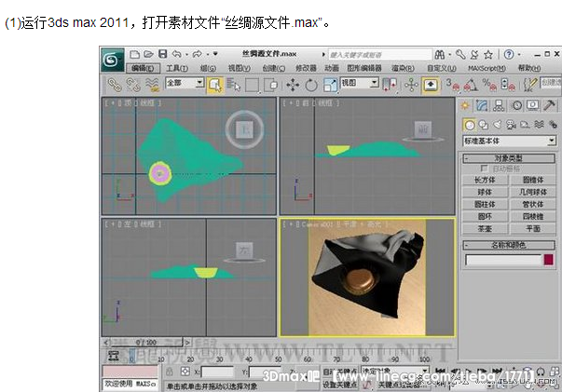Click the Geometry category icon in Create panel

coord(470,124)
